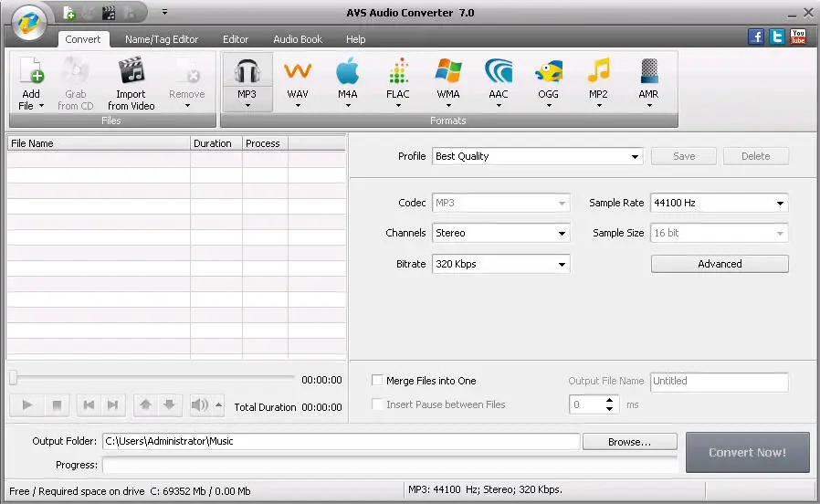The height and width of the screenshot is (504, 820).
Task: Enable Merge Files into One
Action: tap(377, 380)
